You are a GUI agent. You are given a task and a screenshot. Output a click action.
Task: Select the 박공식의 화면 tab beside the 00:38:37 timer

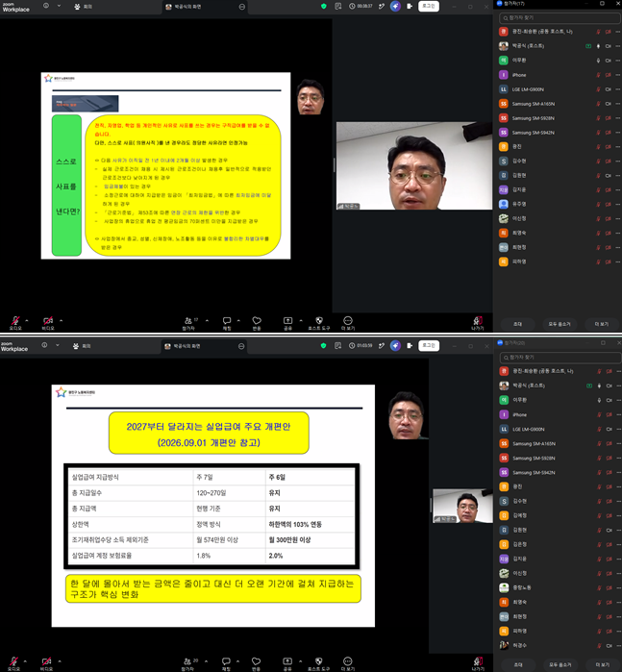(x=184, y=7)
